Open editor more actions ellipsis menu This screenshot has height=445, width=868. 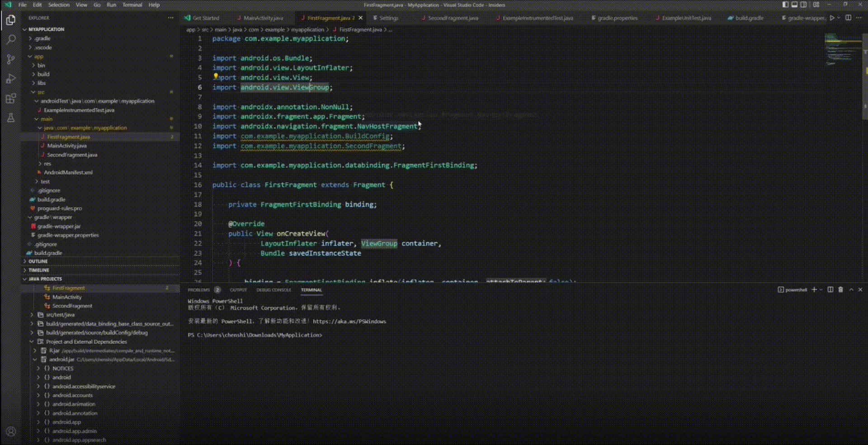coord(859,18)
